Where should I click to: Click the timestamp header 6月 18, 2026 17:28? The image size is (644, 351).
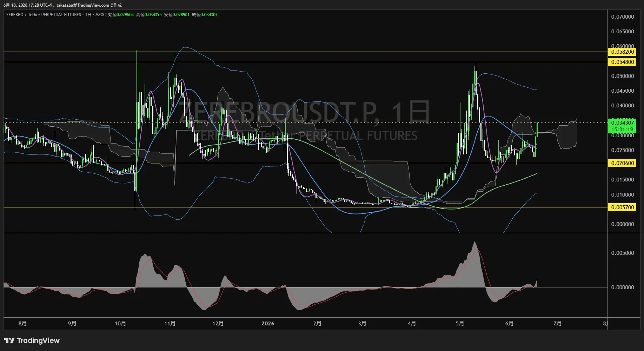coord(21,5)
